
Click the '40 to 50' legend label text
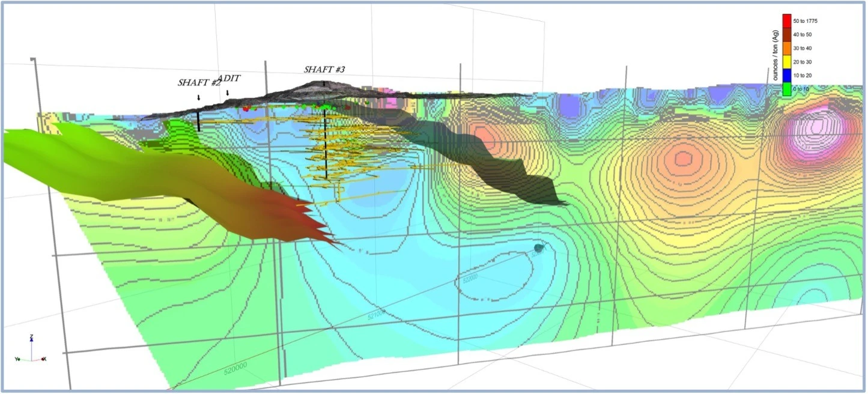tap(802, 34)
